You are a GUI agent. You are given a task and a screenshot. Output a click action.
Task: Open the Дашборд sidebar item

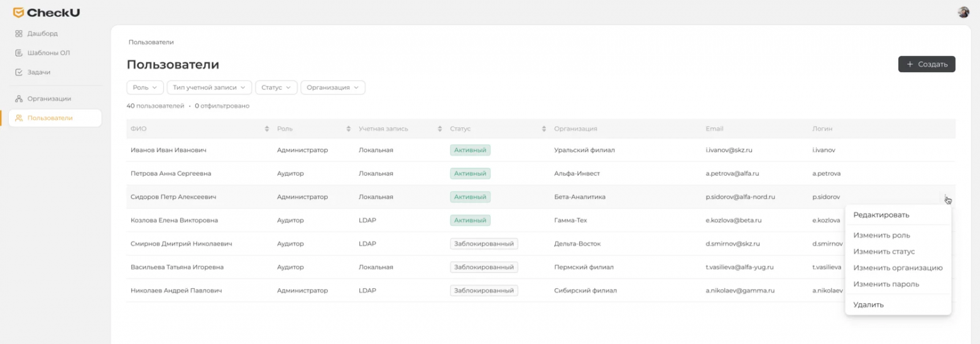tap(42, 33)
